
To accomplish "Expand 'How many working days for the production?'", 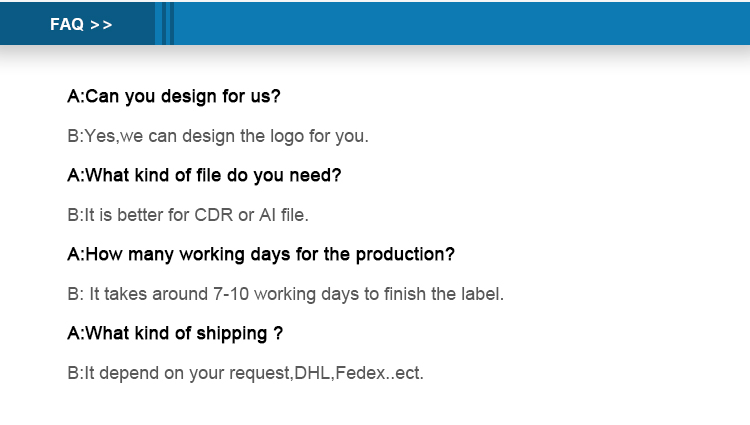I will [261, 254].
